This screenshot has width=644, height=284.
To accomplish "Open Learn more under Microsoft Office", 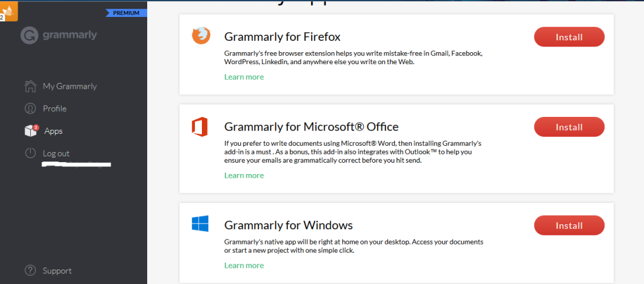I will [244, 175].
